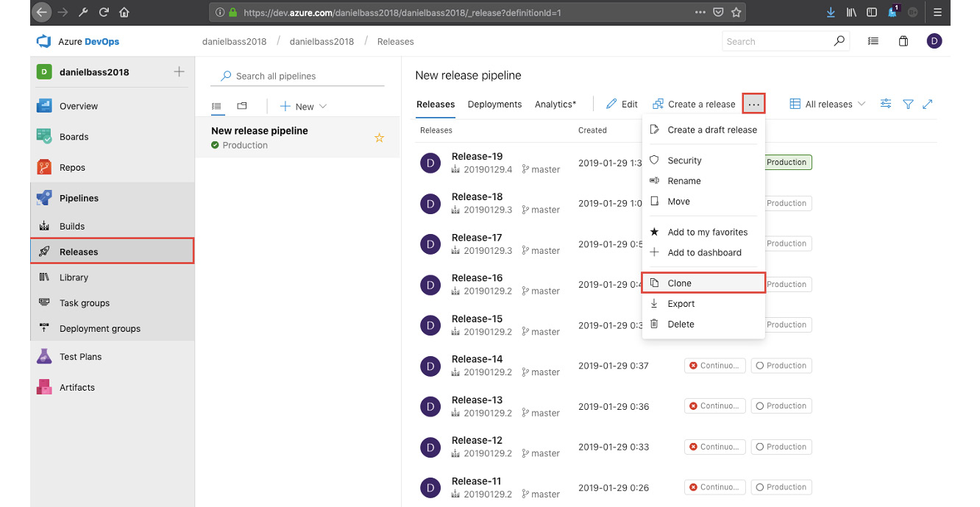Click the search magnifier icon in header
980x507 pixels.
[x=839, y=41]
